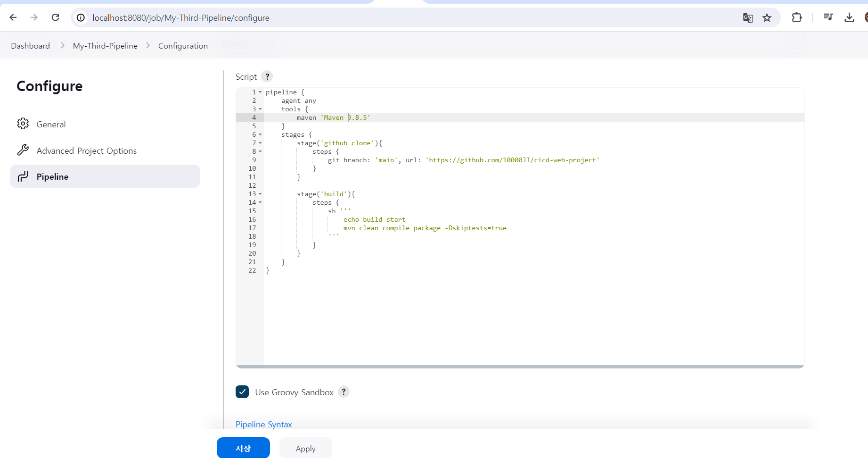
Task: Collapse fold arrow on line 14 steps
Action: coord(260,202)
